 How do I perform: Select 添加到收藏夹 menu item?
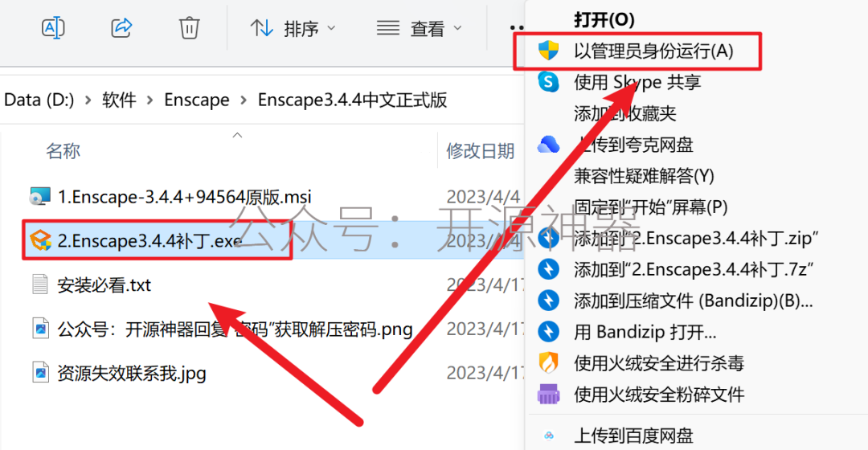625,113
